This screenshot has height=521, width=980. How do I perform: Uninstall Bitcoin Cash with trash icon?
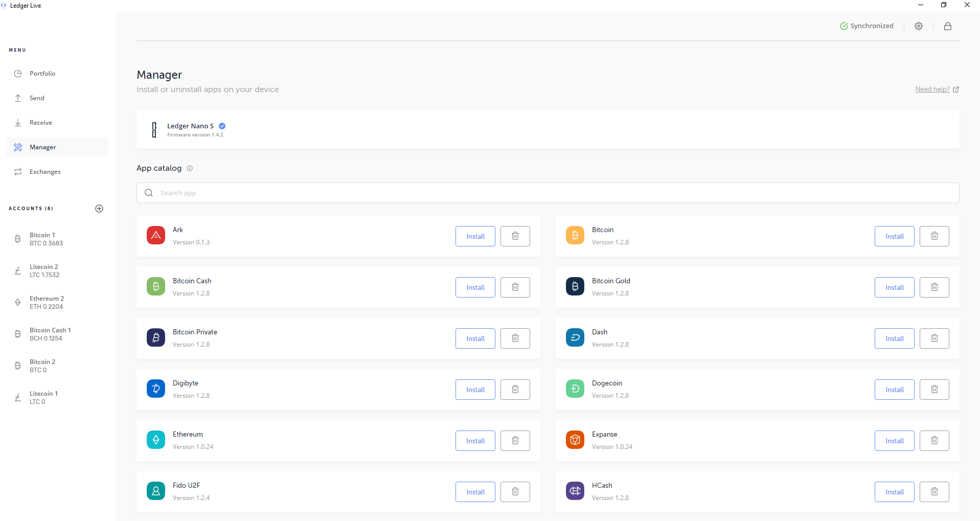pyautogui.click(x=515, y=287)
